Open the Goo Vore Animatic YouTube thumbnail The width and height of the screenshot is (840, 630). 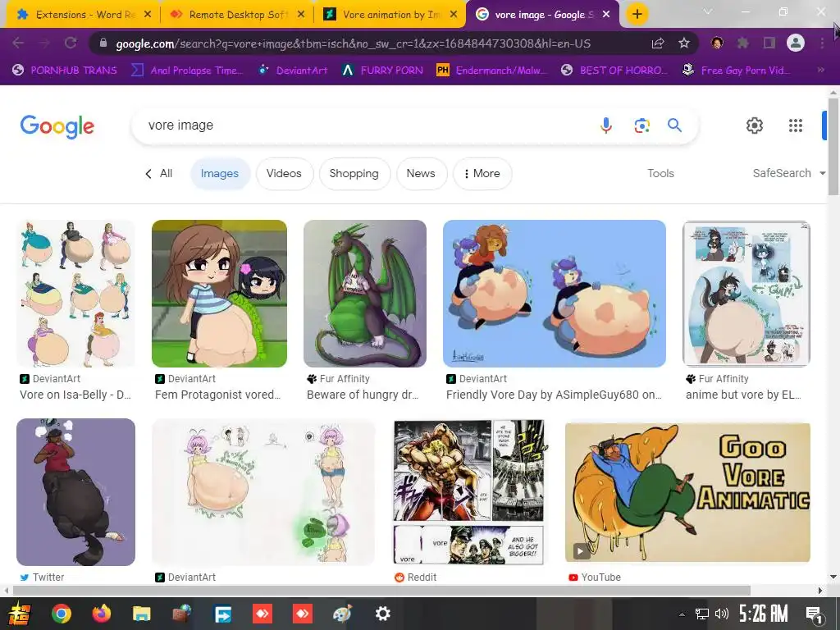click(x=687, y=492)
